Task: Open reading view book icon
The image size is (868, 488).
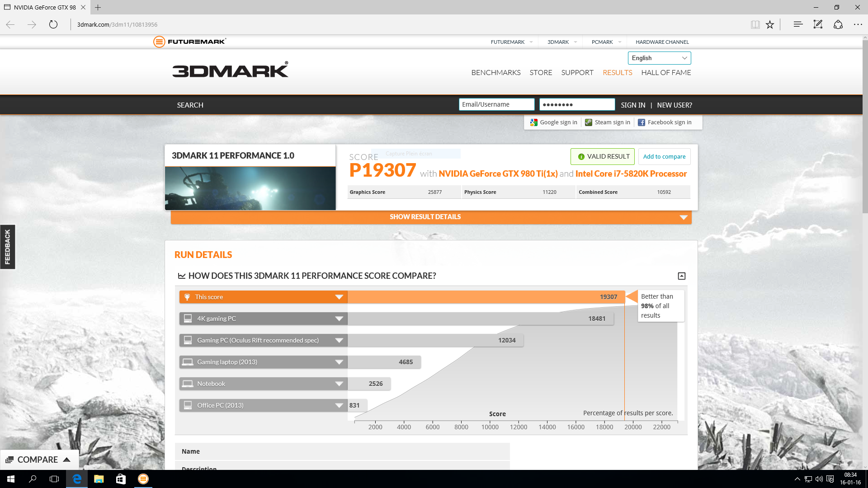Action: tap(755, 24)
